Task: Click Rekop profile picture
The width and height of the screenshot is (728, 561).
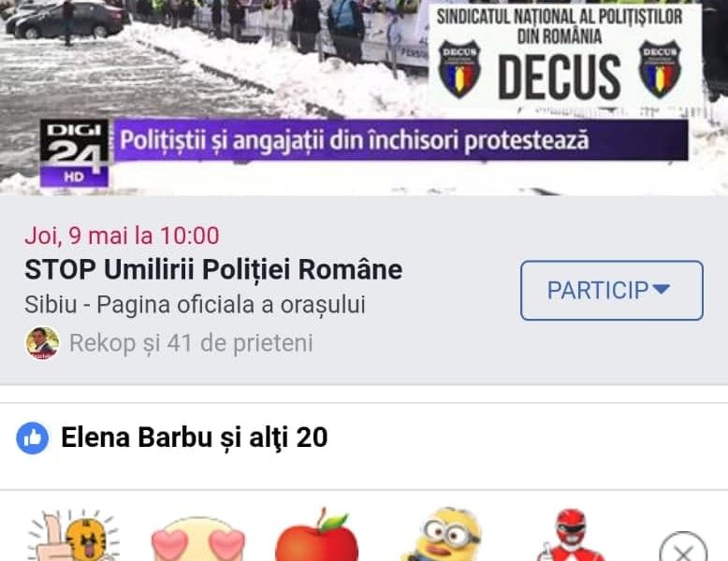Action: [42, 343]
